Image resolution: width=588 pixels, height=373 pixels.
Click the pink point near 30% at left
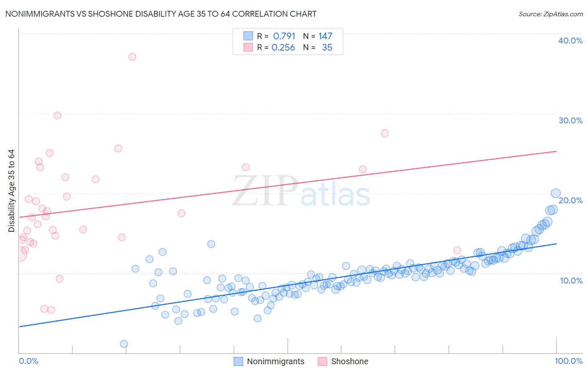click(x=57, y=115)
